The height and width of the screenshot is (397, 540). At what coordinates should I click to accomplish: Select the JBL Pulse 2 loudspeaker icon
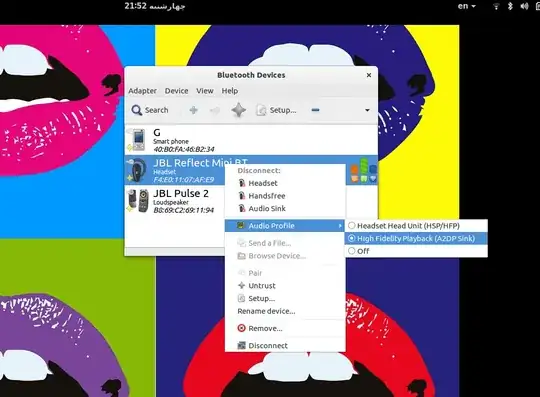point(138,200)
